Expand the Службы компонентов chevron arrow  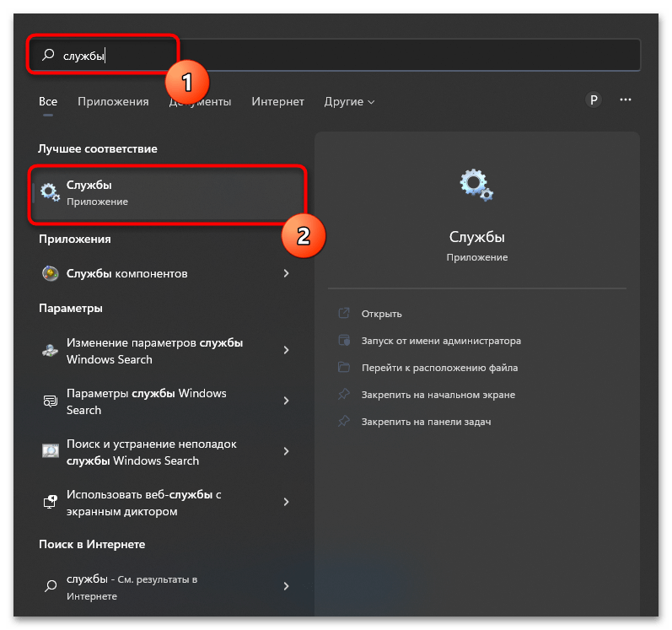coord(287,273)
